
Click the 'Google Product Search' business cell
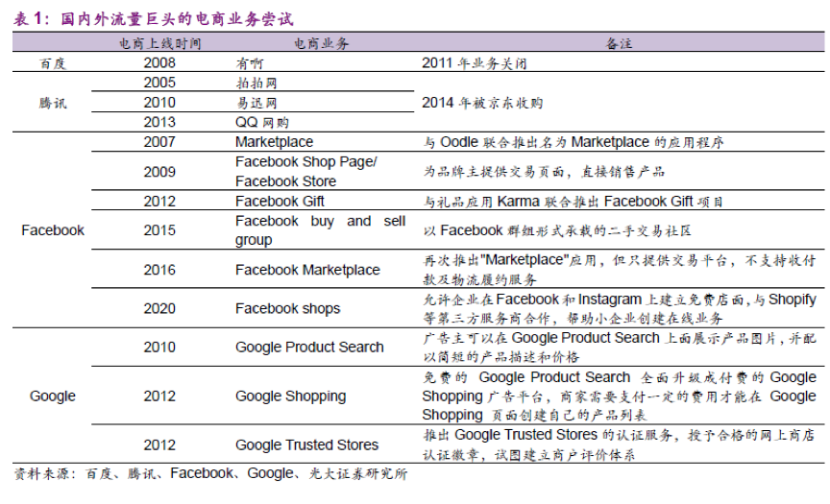pyautogui.click(x=309, y=347)
